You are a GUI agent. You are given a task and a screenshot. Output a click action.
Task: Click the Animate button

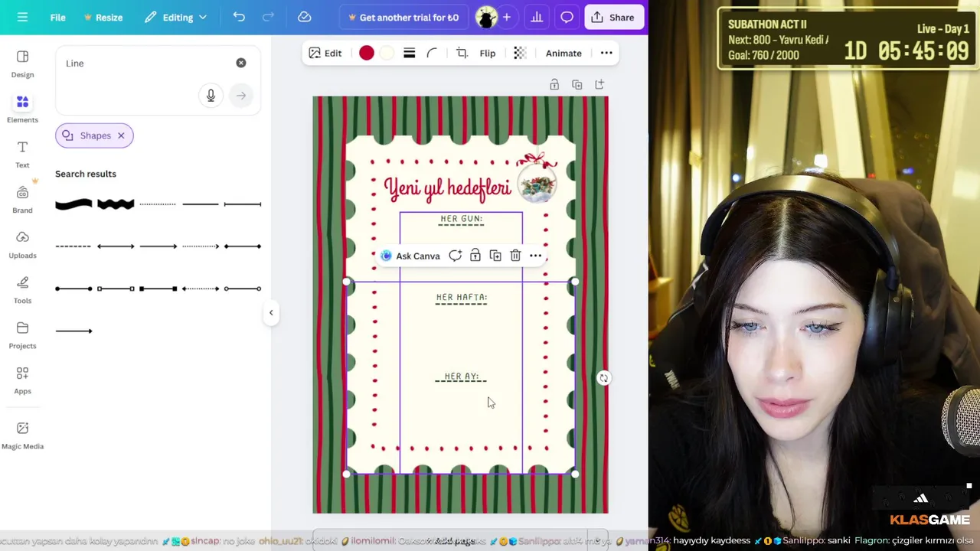point(563,53)
